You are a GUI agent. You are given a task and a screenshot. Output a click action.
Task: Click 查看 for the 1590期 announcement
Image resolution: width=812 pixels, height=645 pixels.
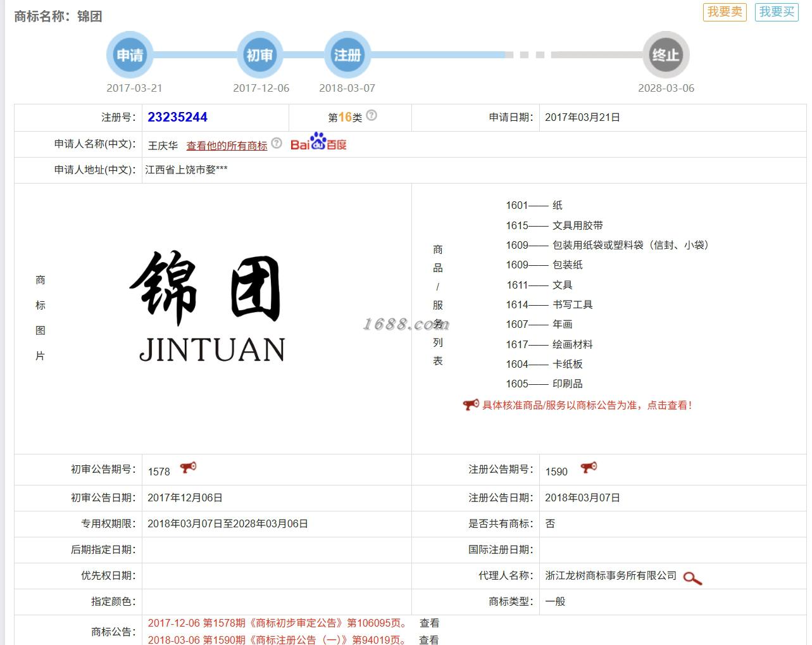click(429, 639)
